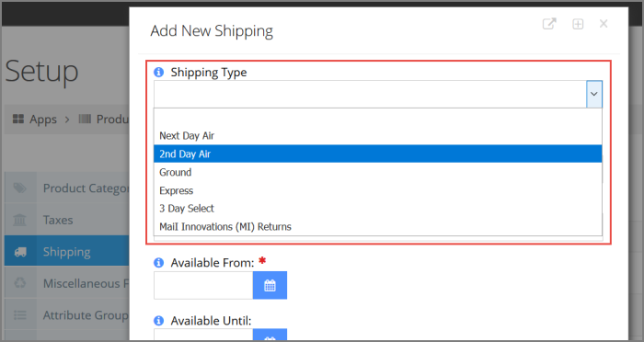
Task: Click the Available From info icon
Action: coord(158,263)
